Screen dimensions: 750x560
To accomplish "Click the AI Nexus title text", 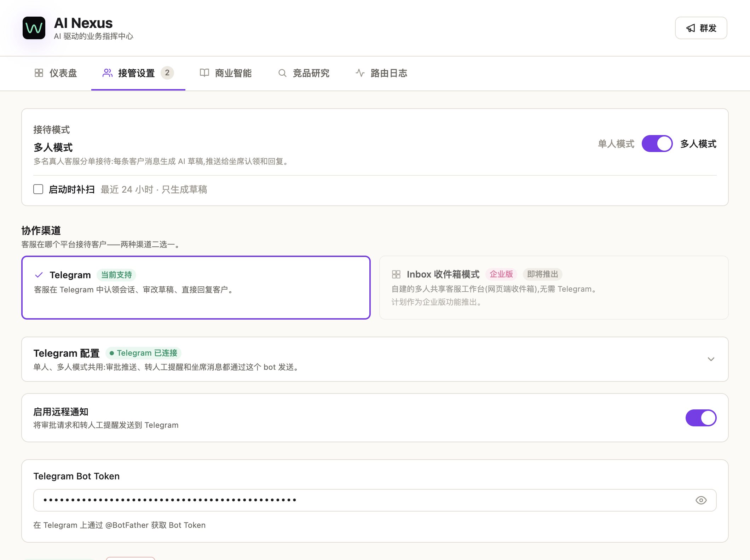I will click(83, 23).
